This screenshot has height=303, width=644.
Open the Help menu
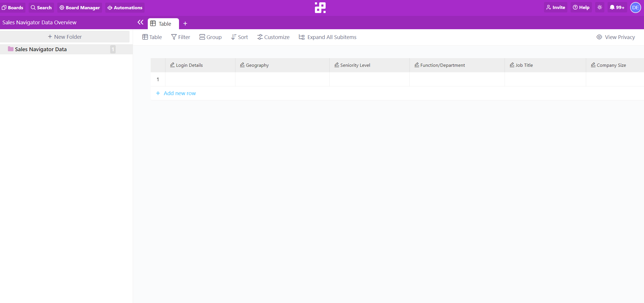pos(581,8)
